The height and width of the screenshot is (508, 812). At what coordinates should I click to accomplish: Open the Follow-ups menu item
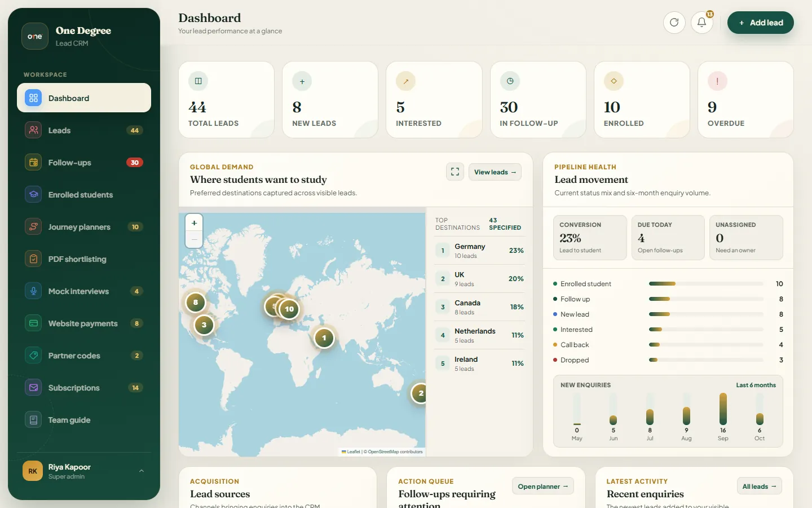pyautogui.click(x=84, y=162)
